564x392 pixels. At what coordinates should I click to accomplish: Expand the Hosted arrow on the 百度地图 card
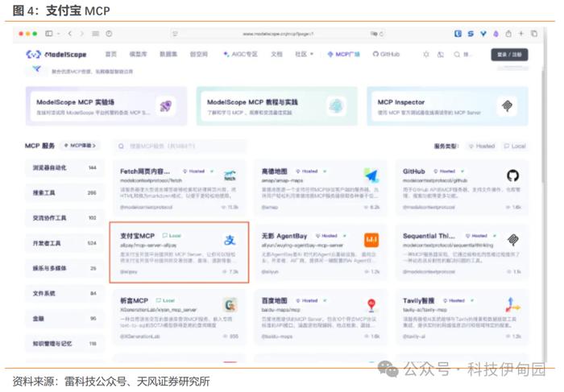(x=325, y=300)
